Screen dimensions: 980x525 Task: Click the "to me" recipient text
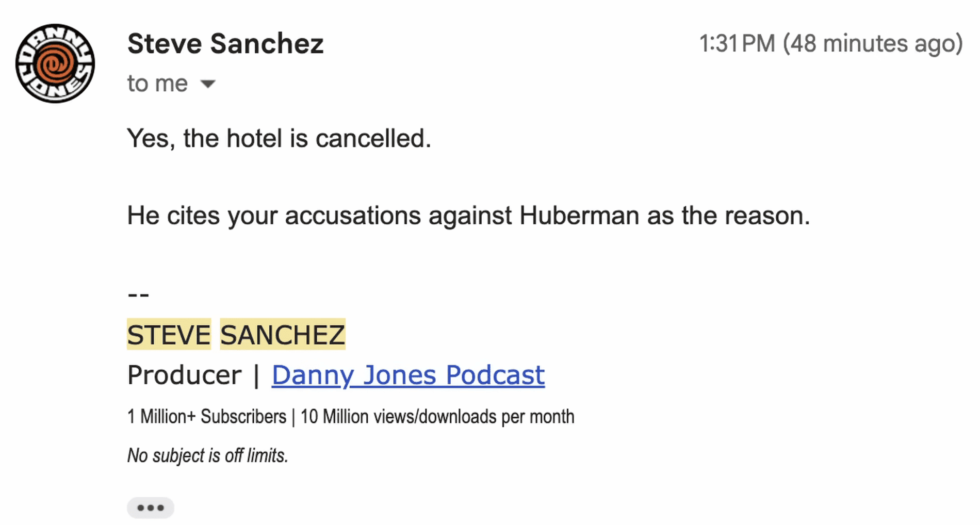pyautogui.click(x=157, y=84)
